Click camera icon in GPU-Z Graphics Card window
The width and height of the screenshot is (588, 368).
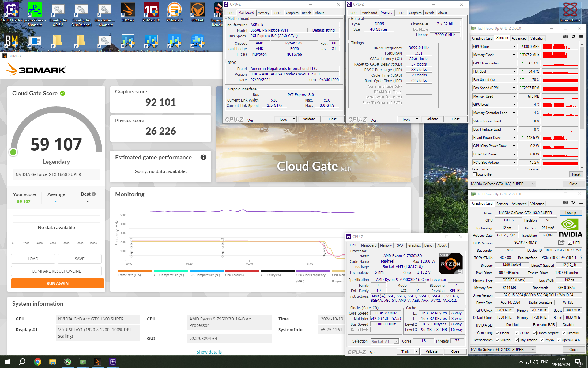(x=565, y=202)
